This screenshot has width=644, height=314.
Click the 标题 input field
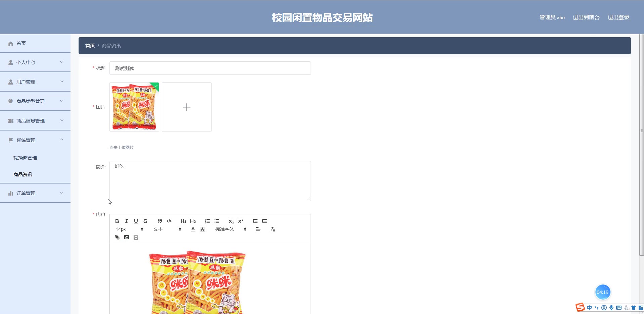tap(210, 68)
